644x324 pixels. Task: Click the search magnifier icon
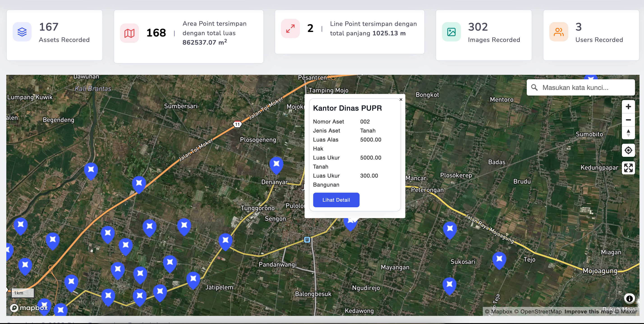tap(534, 88)
